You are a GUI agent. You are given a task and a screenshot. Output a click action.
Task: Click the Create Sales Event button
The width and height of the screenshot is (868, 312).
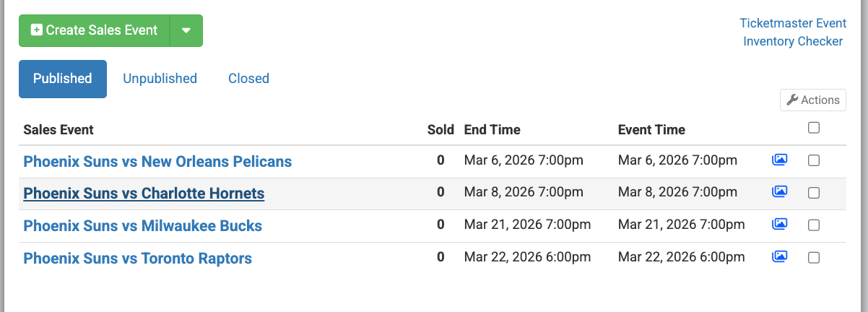pos(95,30)
